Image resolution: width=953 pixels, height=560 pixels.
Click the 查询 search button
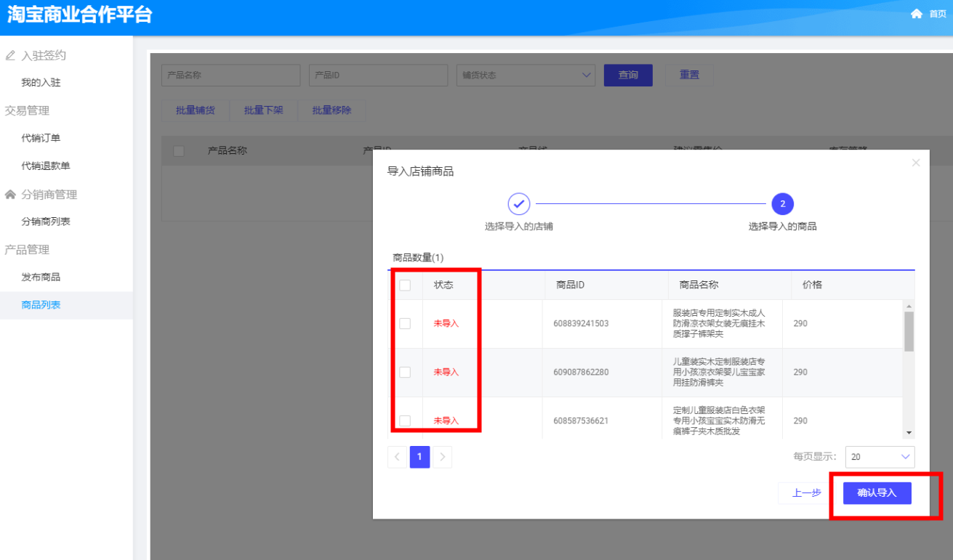(628, 75)
